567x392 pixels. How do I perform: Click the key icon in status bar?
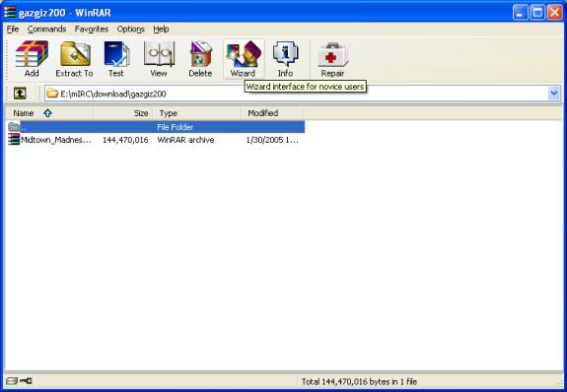tap(26, 381)
